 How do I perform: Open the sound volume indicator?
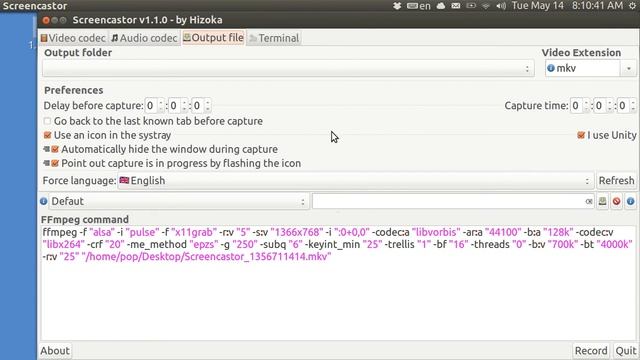(x=501, y=6)
